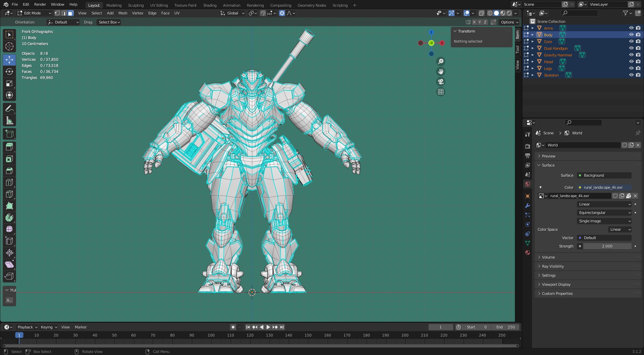Switch to the Shading workspace tab
644x355 pixels.
pyautogui.click(x=210, y=5)
